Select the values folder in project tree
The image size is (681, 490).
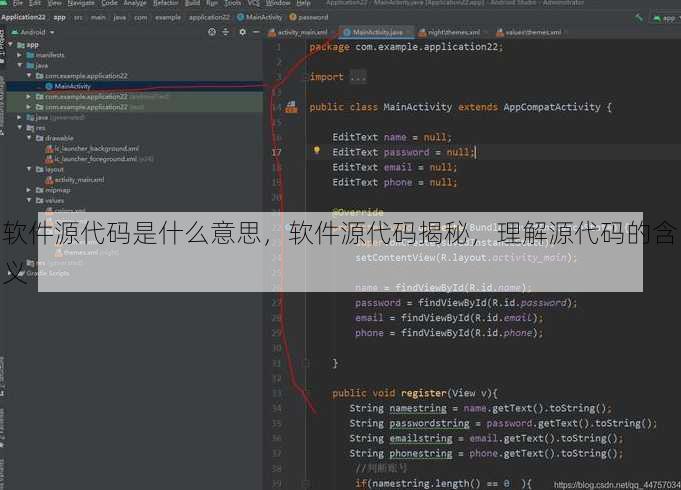55,201
